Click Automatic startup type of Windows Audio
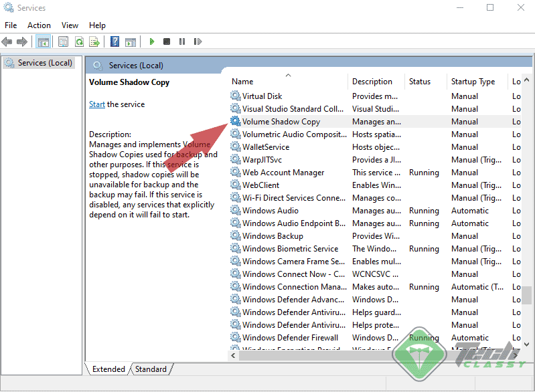 [470, 211]
